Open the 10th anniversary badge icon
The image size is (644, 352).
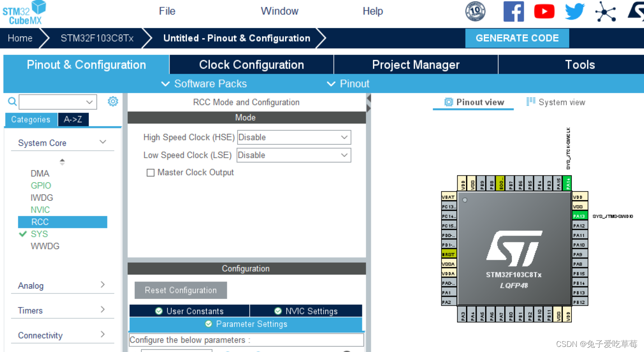(x=475, y=11)
